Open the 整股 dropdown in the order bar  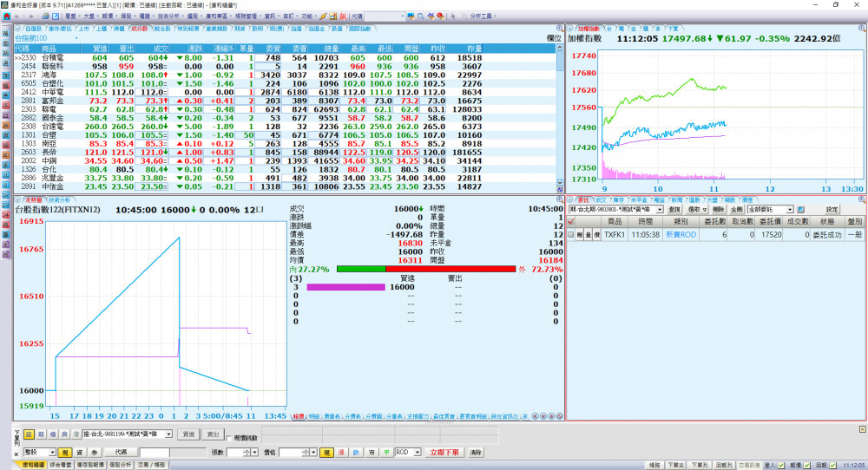[x=54, y=453]
